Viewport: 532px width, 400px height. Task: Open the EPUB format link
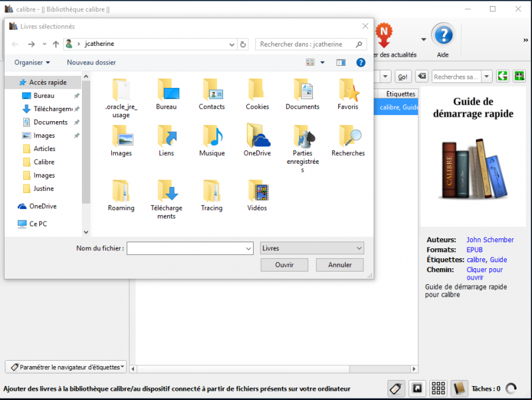pos(474,250)
